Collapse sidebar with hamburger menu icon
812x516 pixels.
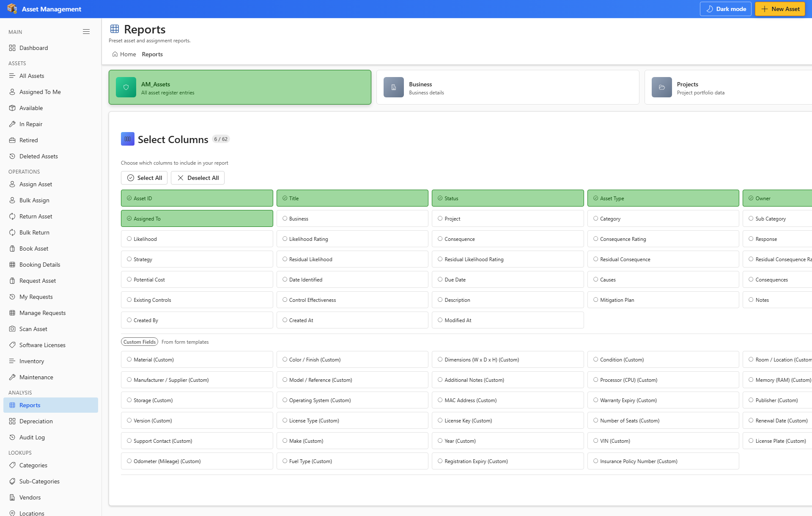(86, 32)
